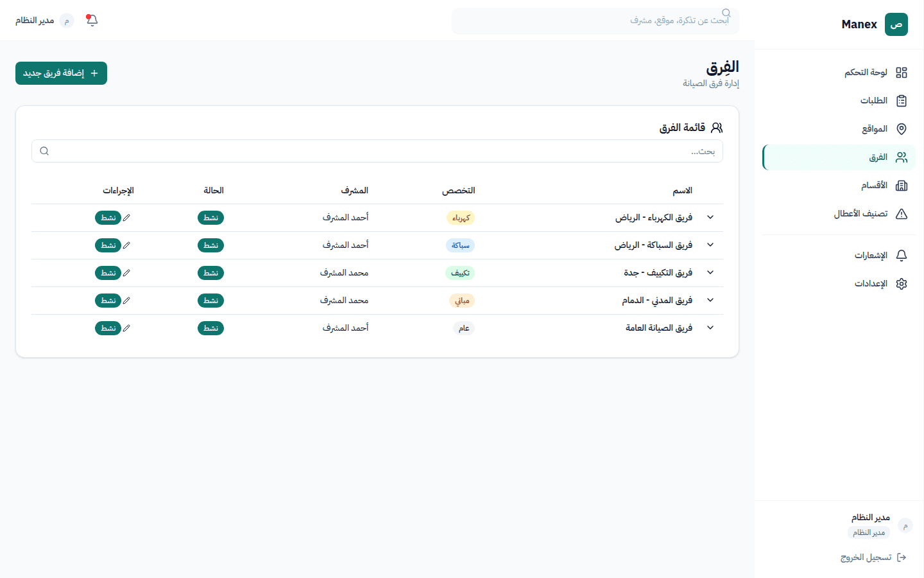Image resolution: width=924 pixels, height=578 pixels.
Task: Click the الاسم column header
Action: [682, 191]
